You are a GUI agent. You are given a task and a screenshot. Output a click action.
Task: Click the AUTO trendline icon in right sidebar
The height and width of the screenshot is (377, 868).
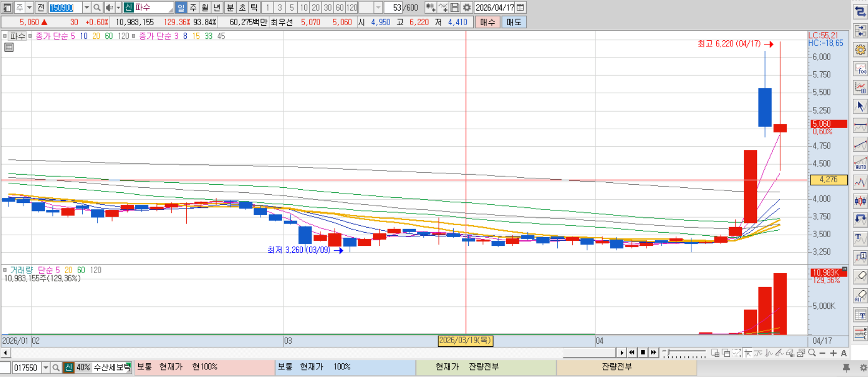point(860,164)
